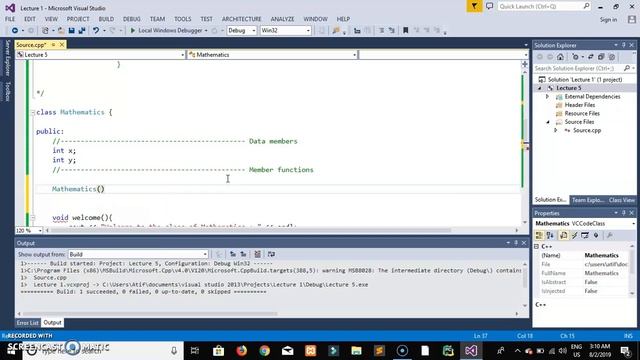Click Sign in link
Screen dimensions: 640x360
click(608, 20)
